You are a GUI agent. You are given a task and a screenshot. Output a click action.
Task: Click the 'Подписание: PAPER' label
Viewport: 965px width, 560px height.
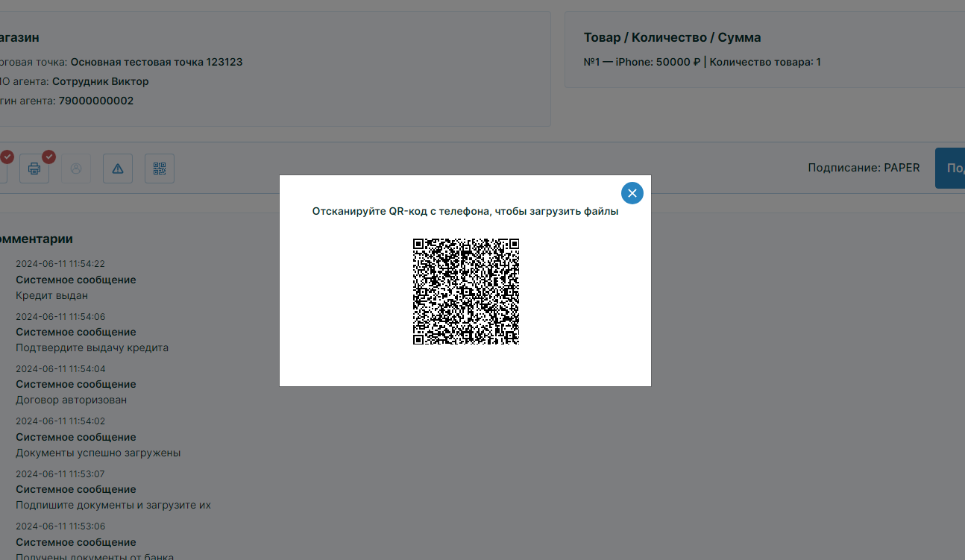pyautogui.click(x=864, y=168)
